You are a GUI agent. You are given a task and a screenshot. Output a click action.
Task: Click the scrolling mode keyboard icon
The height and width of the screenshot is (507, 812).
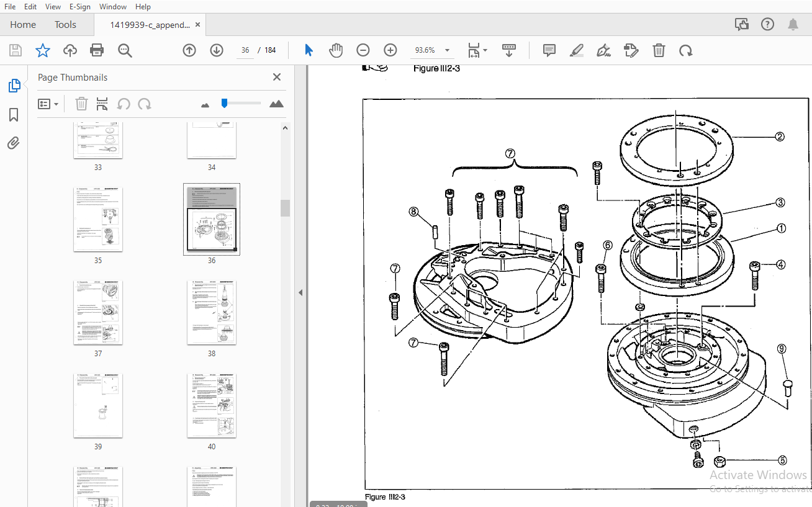[x=509, y=50]
